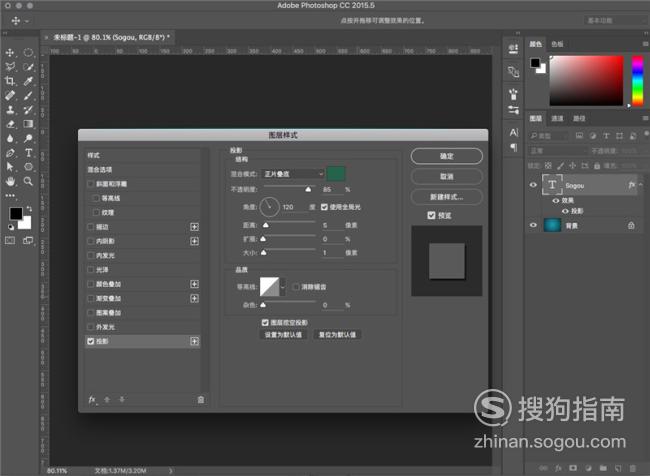The image size is (650, 476).
Task: Switch to the 通道 channels tab
Action: (557, 119)
